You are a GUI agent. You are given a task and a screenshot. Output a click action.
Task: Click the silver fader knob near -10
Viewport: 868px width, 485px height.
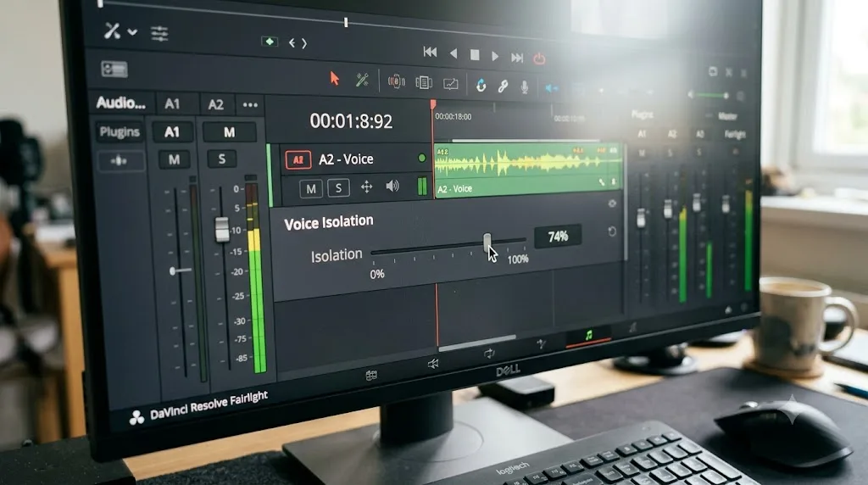coord(222,229)
